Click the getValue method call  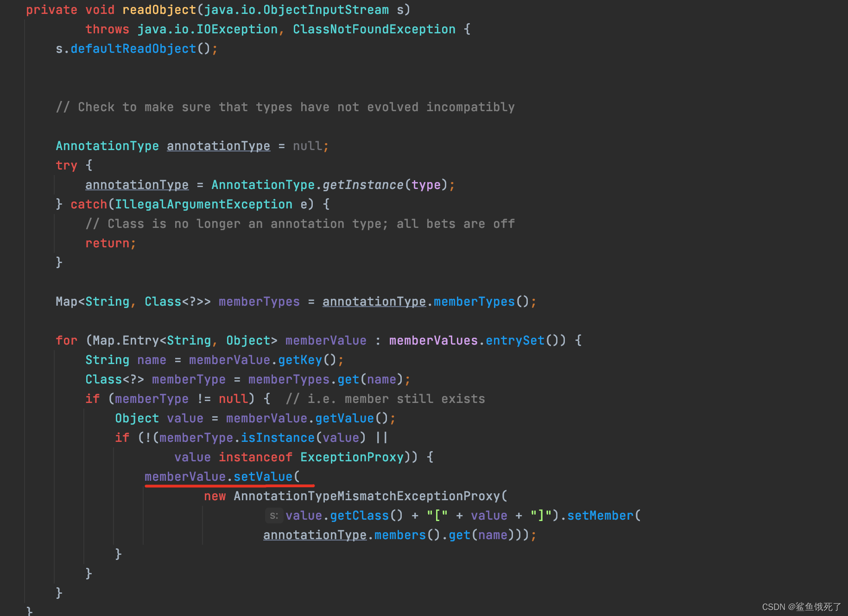345,418
